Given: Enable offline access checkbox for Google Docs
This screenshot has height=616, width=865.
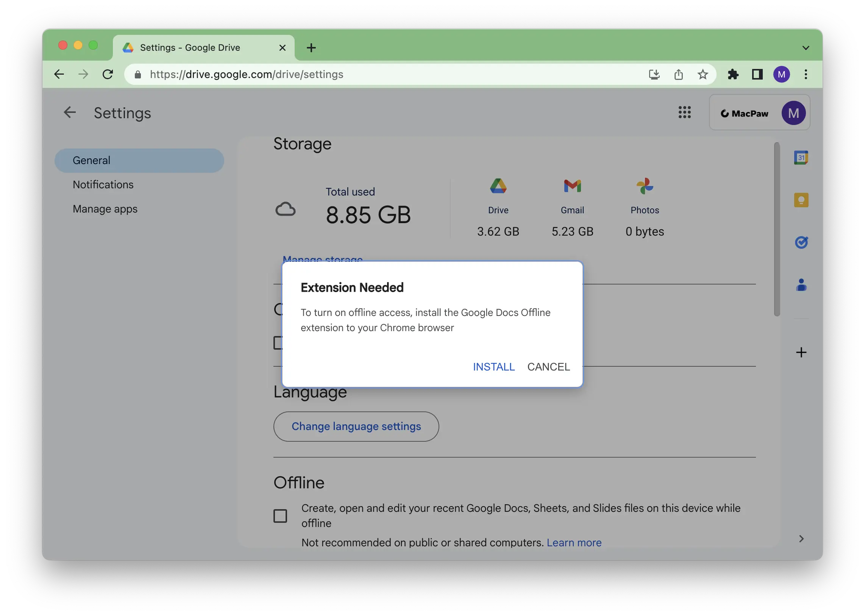Looking at the screenshot, I should [x=281, y=515].
